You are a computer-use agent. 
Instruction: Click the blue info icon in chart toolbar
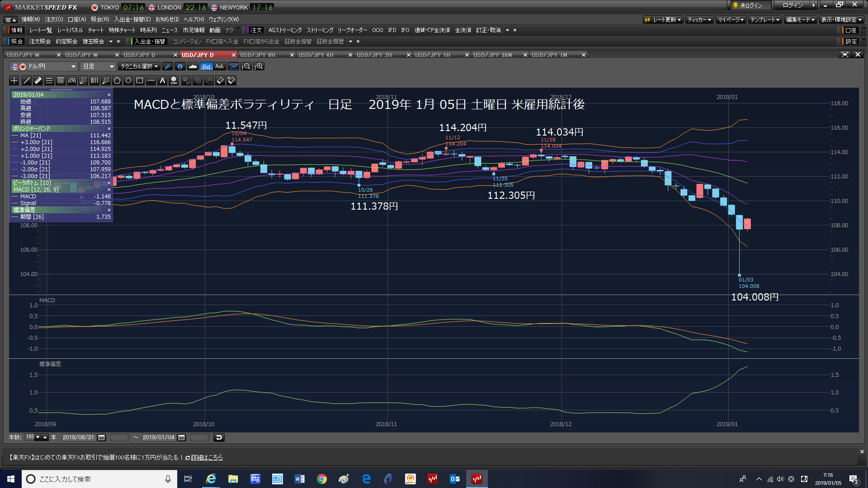coord(180,66)
